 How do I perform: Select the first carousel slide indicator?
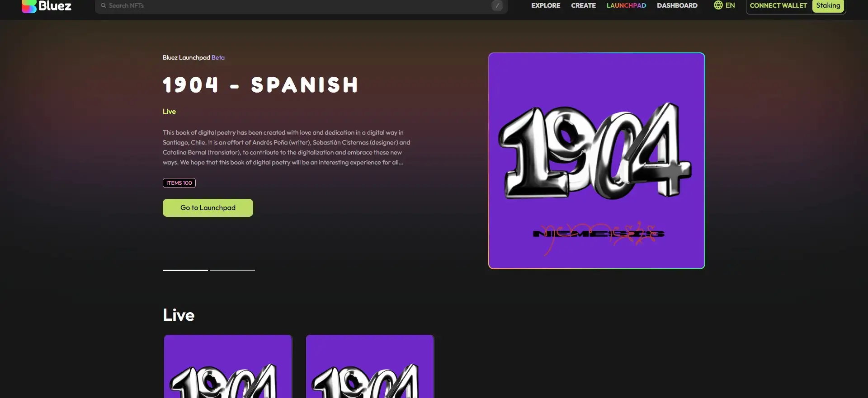tap(185, 270)
